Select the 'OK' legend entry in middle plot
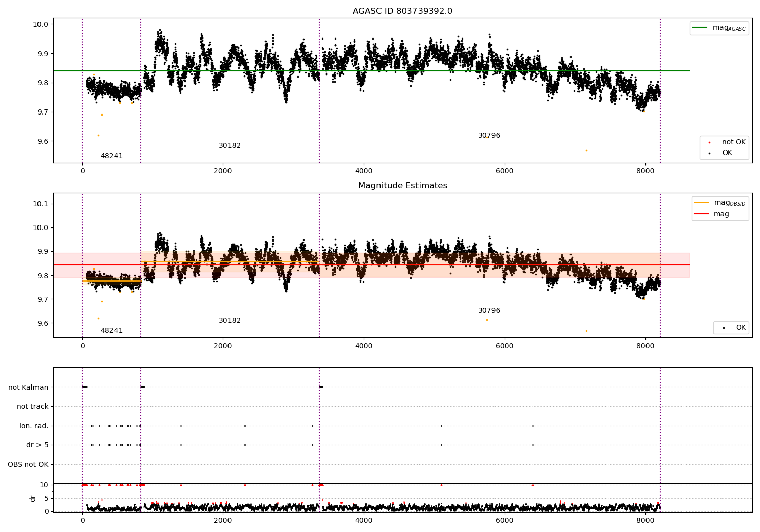 click(734, 328)
